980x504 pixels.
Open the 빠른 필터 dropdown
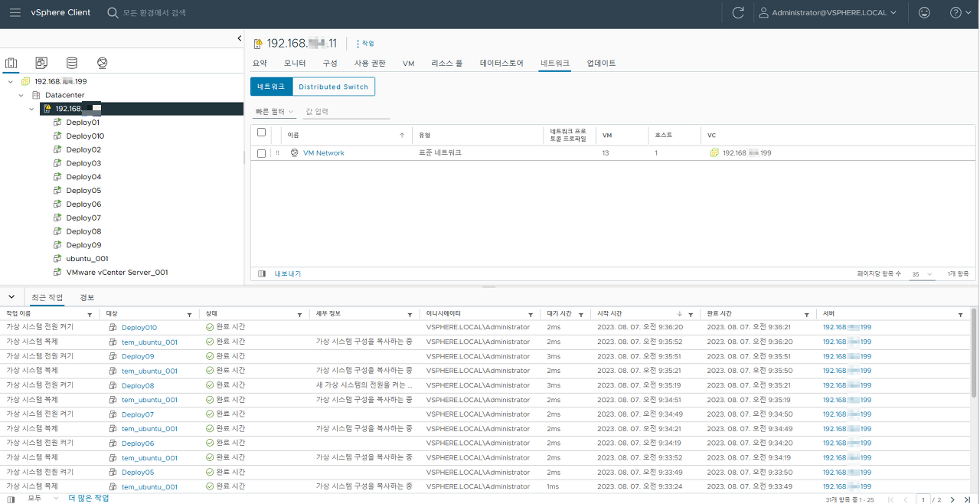pyautogui.click(x=274, y=112)
